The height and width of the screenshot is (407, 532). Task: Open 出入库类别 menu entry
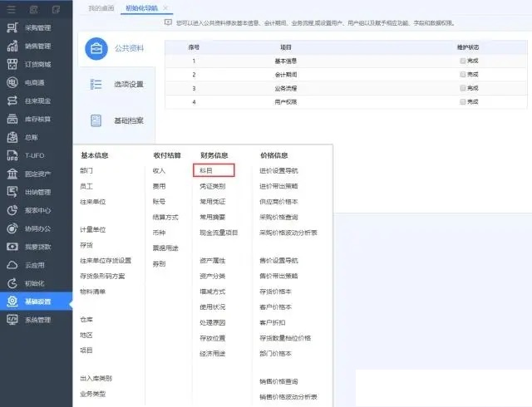click(x=96, y=378)
